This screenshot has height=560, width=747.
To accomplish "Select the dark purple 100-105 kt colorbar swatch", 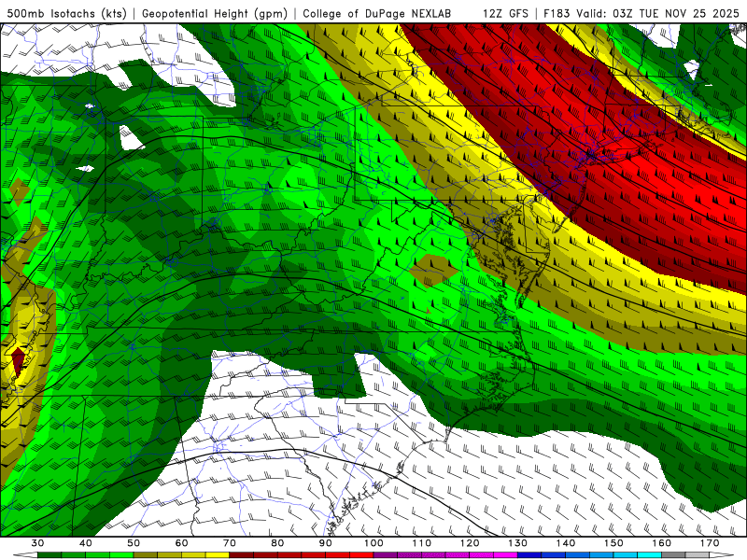I will pos(386,555).
